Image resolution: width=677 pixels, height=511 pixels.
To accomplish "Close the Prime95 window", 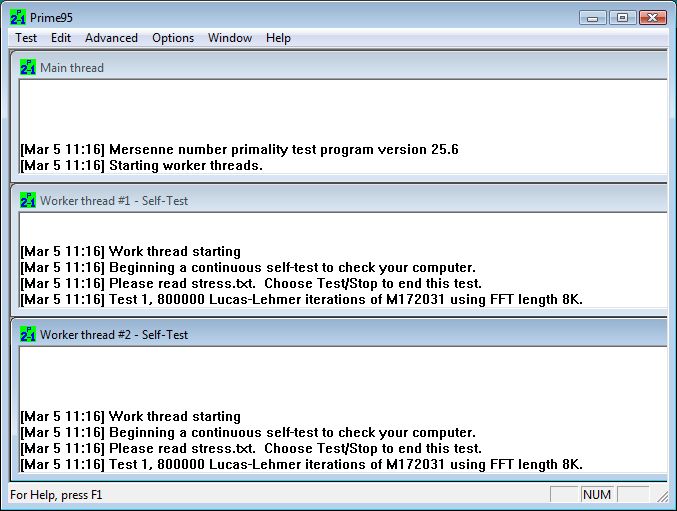I will coord(652,18).
